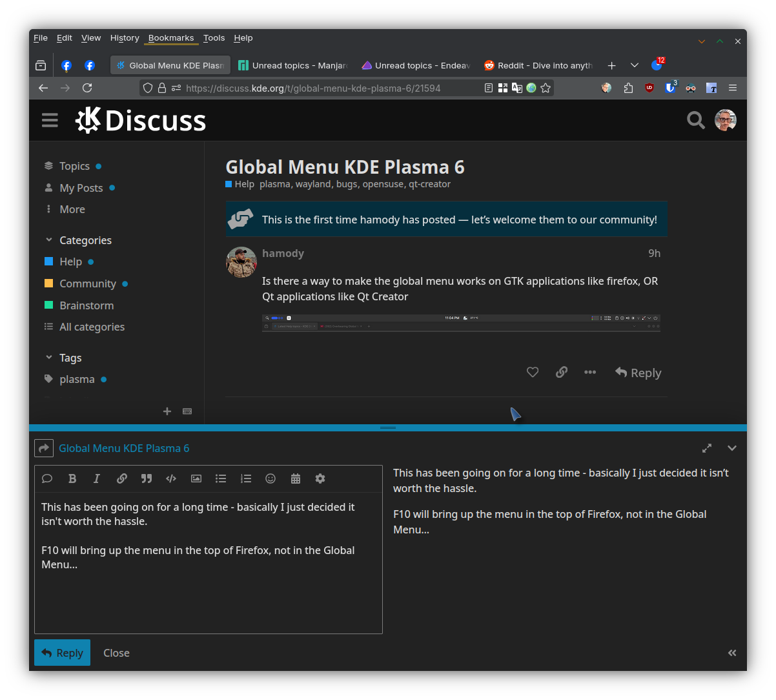Open a new browser tab
This screenshot has height=700, width=776.
tap(611, 65)
